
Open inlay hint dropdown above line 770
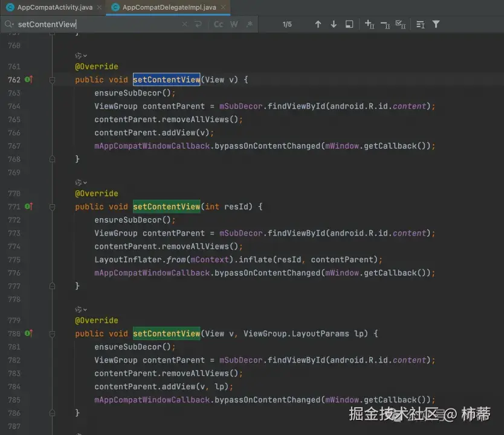[81, 182]
